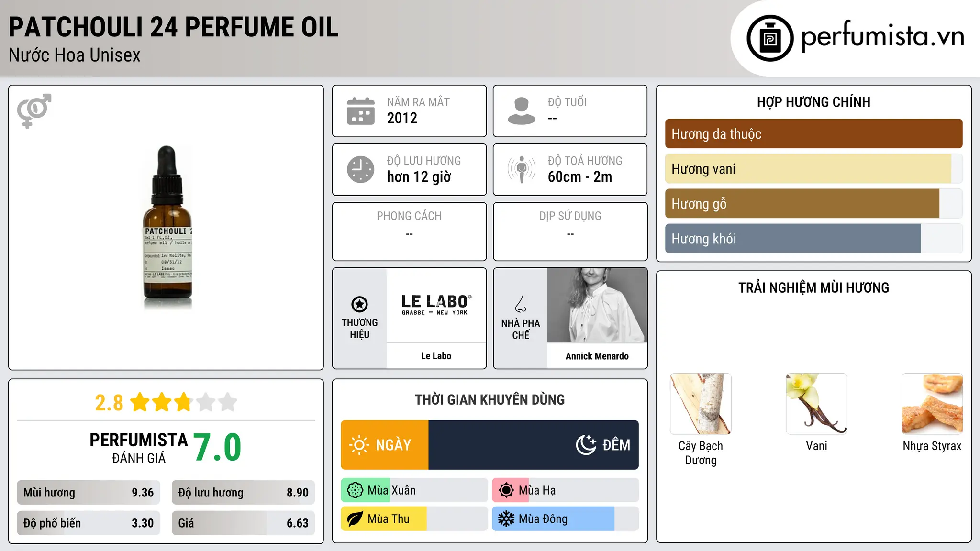
Task: Select the Cây Bạch Dương note image
Action: (701, 404)
